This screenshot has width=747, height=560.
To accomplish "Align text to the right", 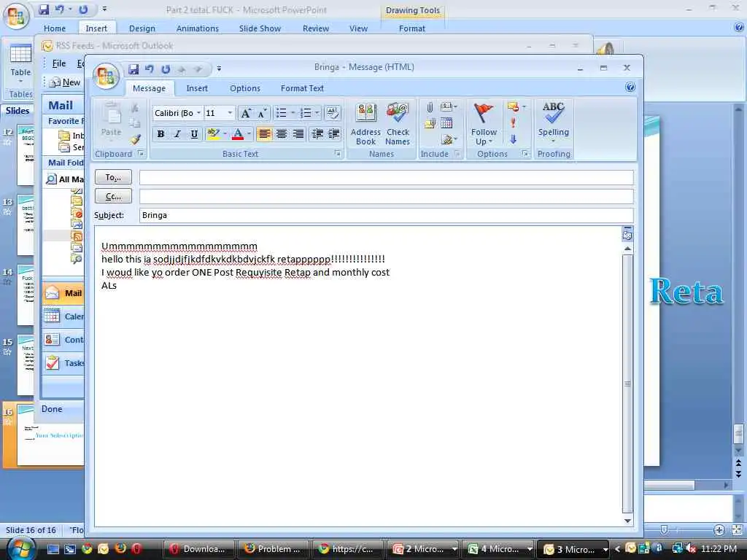I will coord(298,134).
